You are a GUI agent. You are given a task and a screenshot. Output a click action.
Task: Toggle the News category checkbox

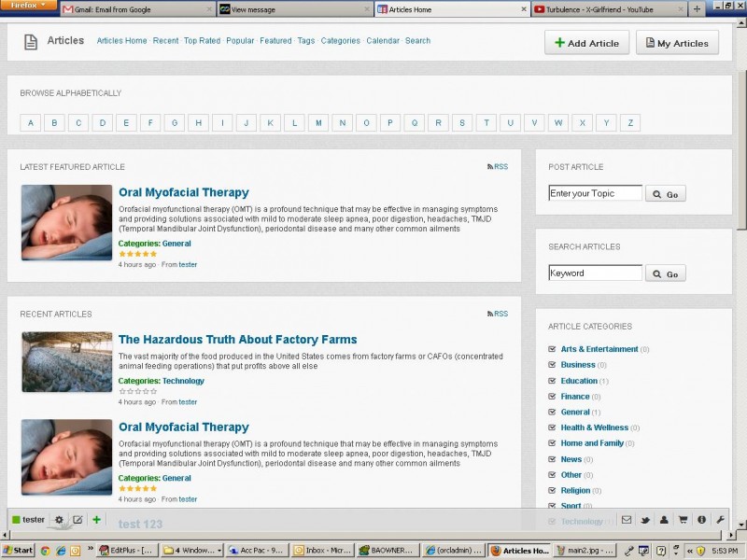pos(552,459)
